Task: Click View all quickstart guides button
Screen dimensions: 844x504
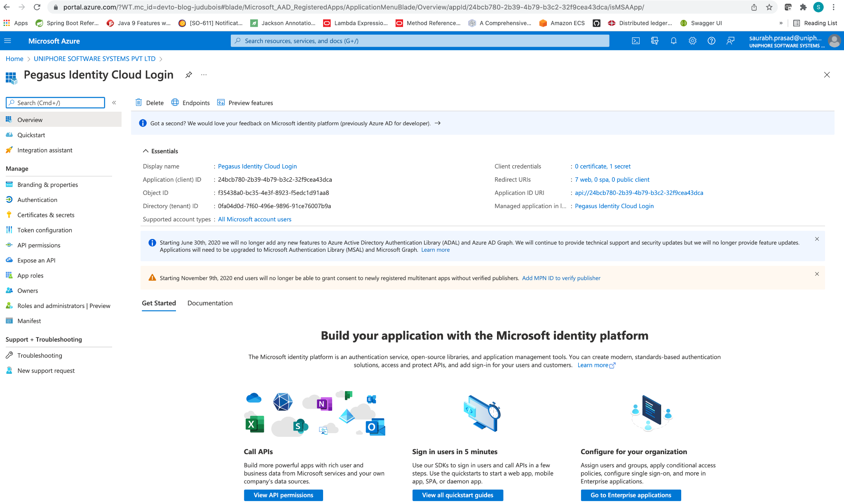Action: 457,495
